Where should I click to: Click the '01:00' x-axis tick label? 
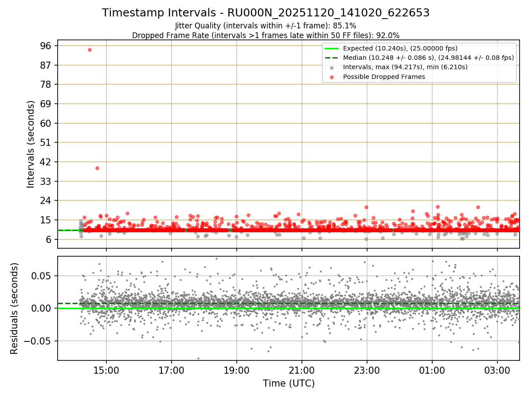432,370
